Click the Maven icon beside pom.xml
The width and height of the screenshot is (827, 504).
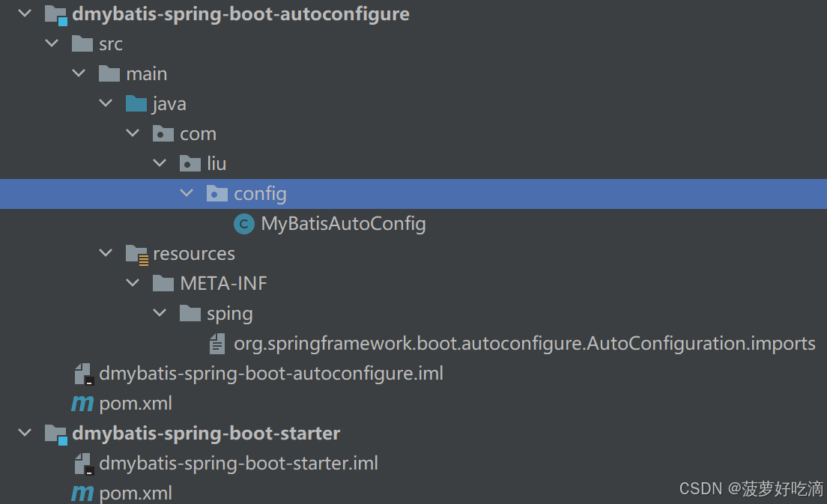click(x=82, y=403)
